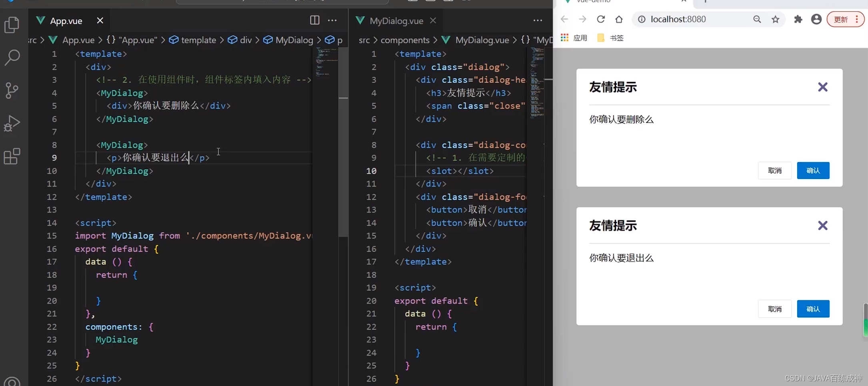Bookmark this page with the star
The height and width of the screenshot is (386, 868).
point(776,19)
